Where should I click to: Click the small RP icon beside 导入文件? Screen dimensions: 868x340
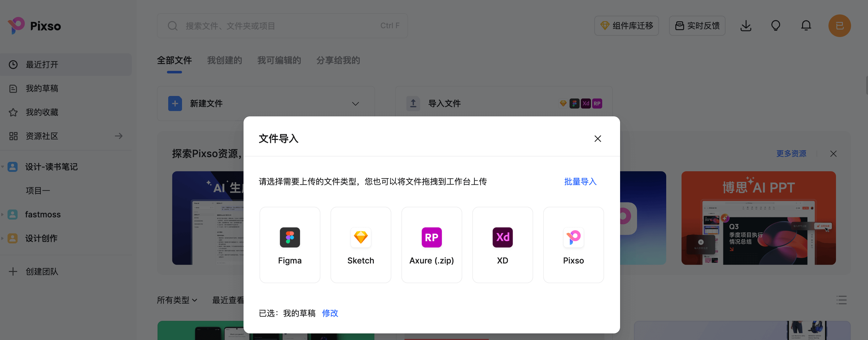[597, 103]
